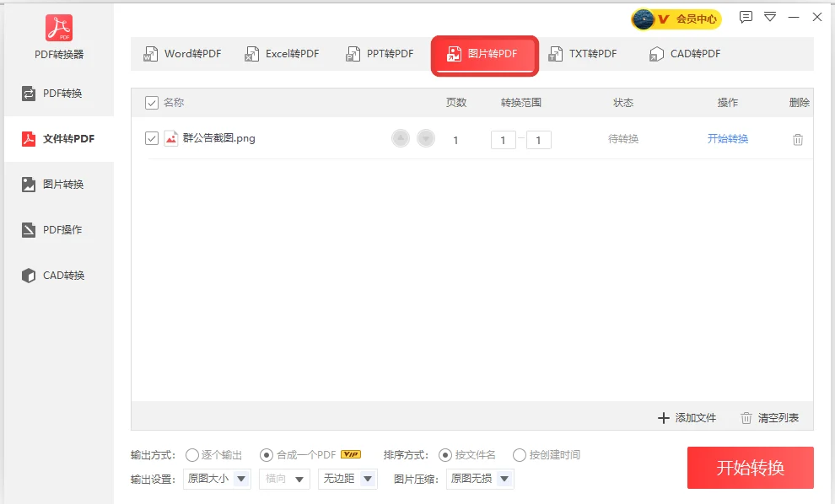Image resolution: width=835 pixels, height=504 pixels.
Task: Click the VIP badge next to 合成一个PDF
Action: (x=350, y=454)
